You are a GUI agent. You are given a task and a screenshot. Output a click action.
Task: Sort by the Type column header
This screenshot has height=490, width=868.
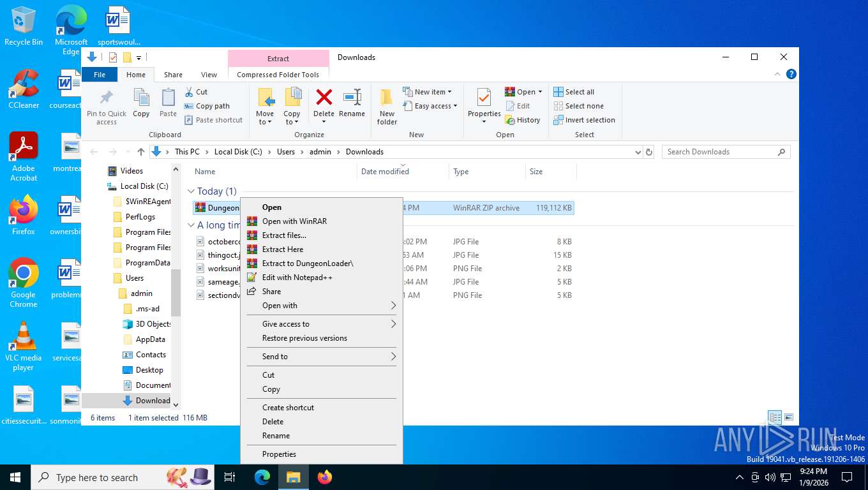pyautogui.click(x=487, y=172)
